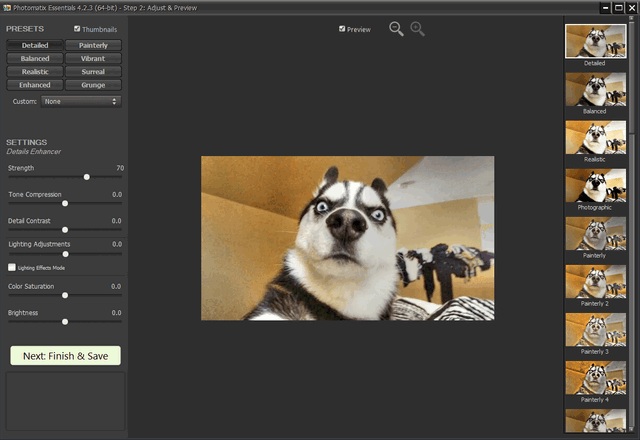Open the Custom presets dropdown
640x440 pixels.
[x=80, y=101]
